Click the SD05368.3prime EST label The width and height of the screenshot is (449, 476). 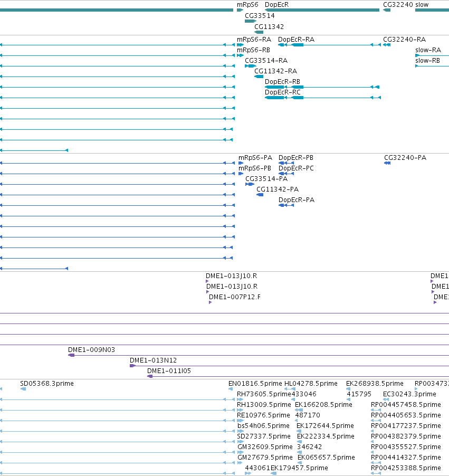pyautogui.click(x=47, y=384)
